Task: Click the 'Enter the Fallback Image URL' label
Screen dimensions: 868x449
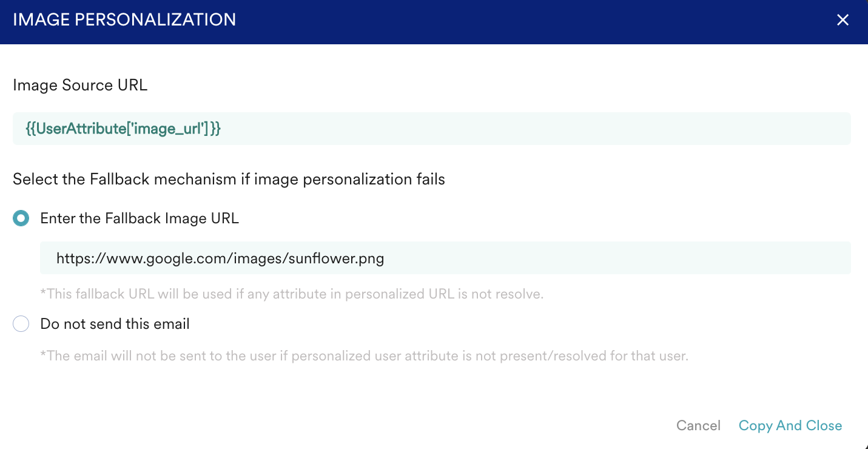Action: pos(140,218)
